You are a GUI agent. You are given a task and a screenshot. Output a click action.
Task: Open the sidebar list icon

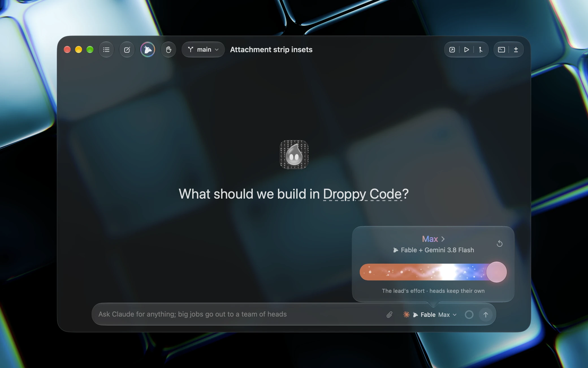click(106, 50)
